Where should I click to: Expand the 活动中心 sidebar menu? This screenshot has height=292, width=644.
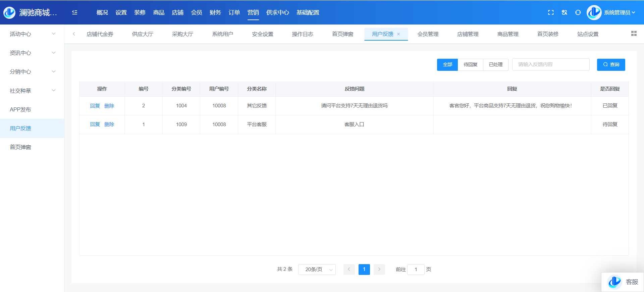[x=32, y=34]
